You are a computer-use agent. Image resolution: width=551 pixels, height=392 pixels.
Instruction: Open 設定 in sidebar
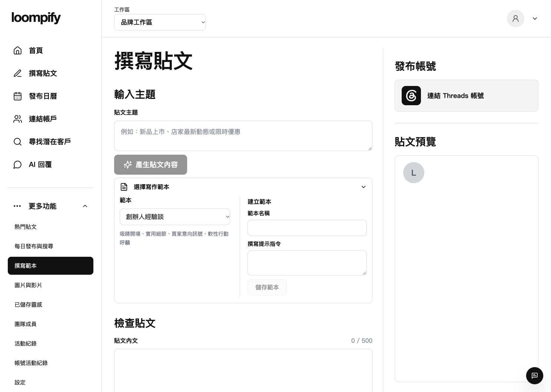(x=50, y=382)
